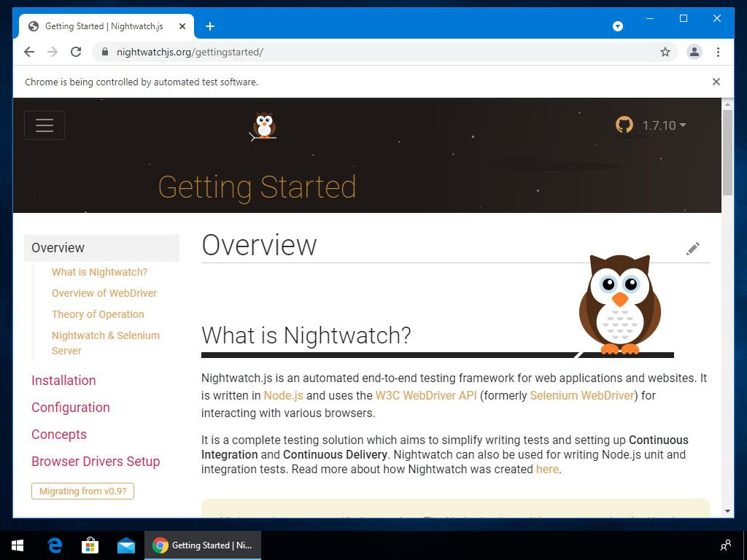
Task: Follow the 'here' link
Action: pos(547,469)
